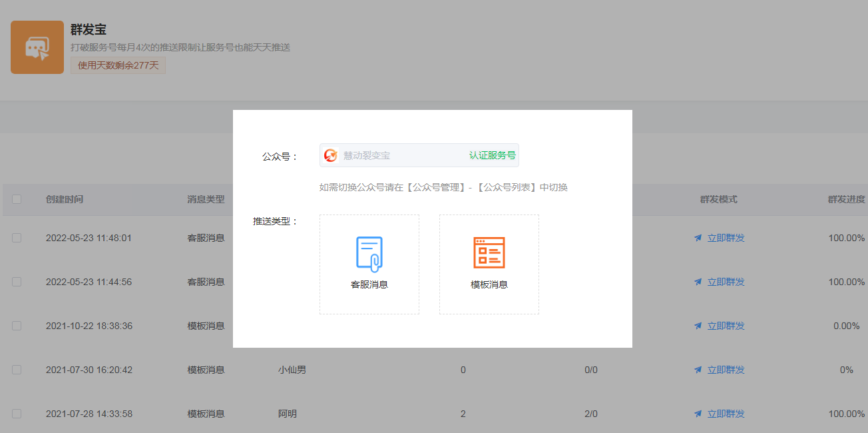Click the 群发模式 column header
868x433 pixels.
[719, 199]
